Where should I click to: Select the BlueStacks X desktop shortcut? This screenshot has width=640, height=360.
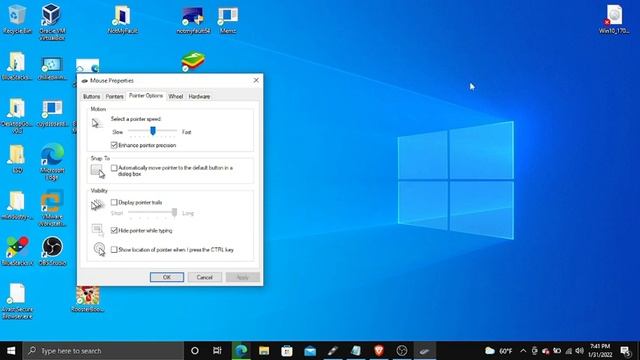(17, 251)
